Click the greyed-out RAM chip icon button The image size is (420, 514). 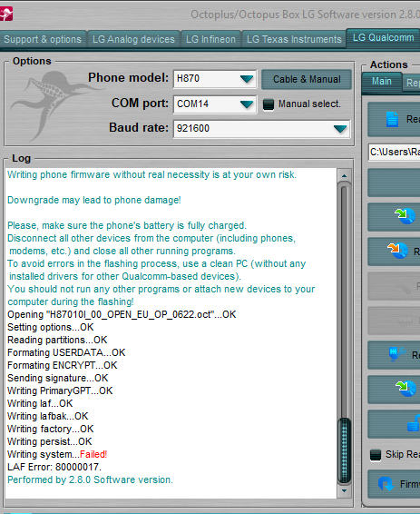[x=394, y=321]
